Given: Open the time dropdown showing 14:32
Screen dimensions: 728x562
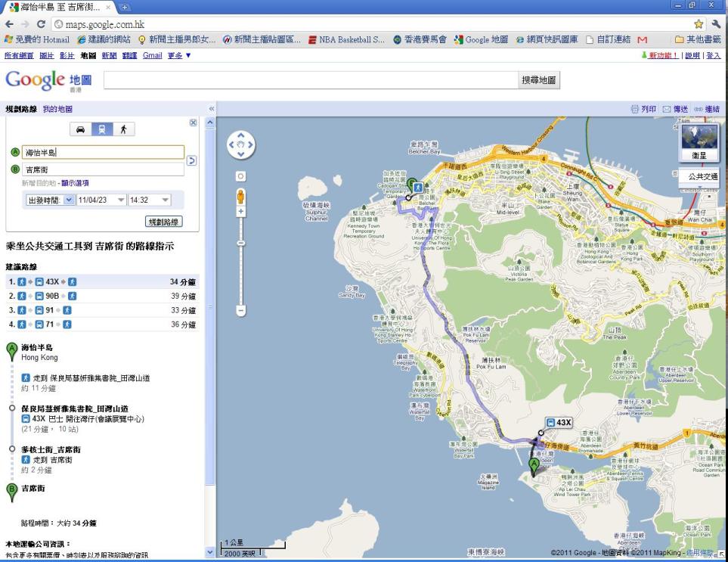Looking at the screenshot, I should click(149, 200).
